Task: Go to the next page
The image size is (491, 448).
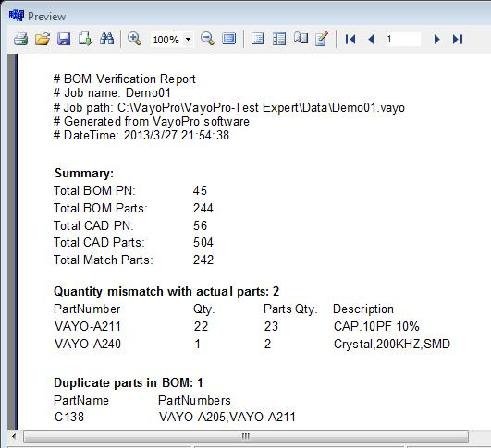Action: (436, 39)
